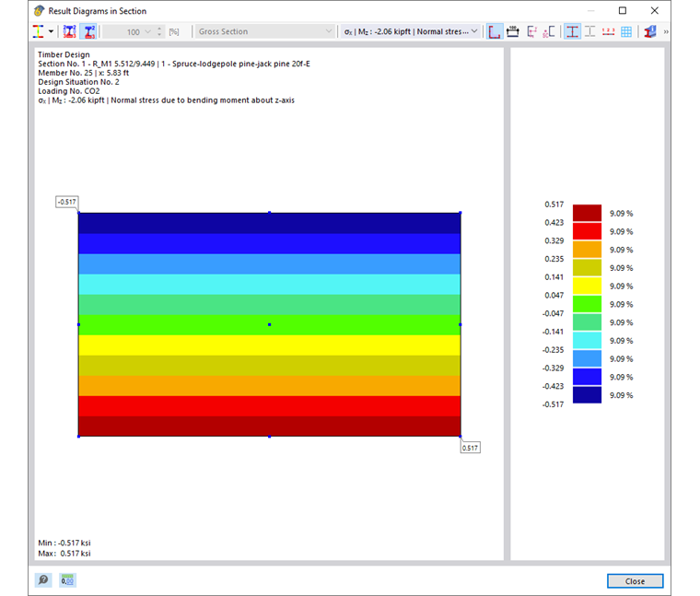Click the 0.517 label at section bottom-right
The width and height of the screenshot is (700, 596).
[470, 448]
